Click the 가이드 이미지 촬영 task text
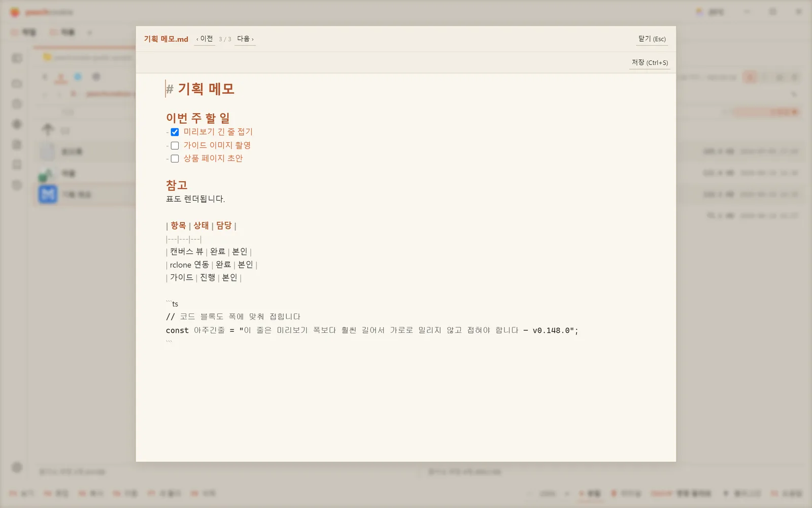Screen dimensions: 812x508 tap(217, 145)
